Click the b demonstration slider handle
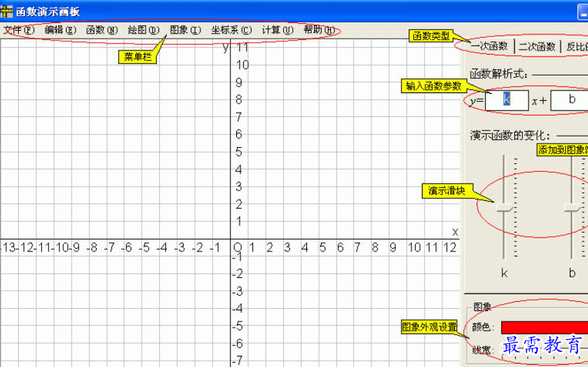This screenshot has width=588, height=367. (x=573, y=208)
